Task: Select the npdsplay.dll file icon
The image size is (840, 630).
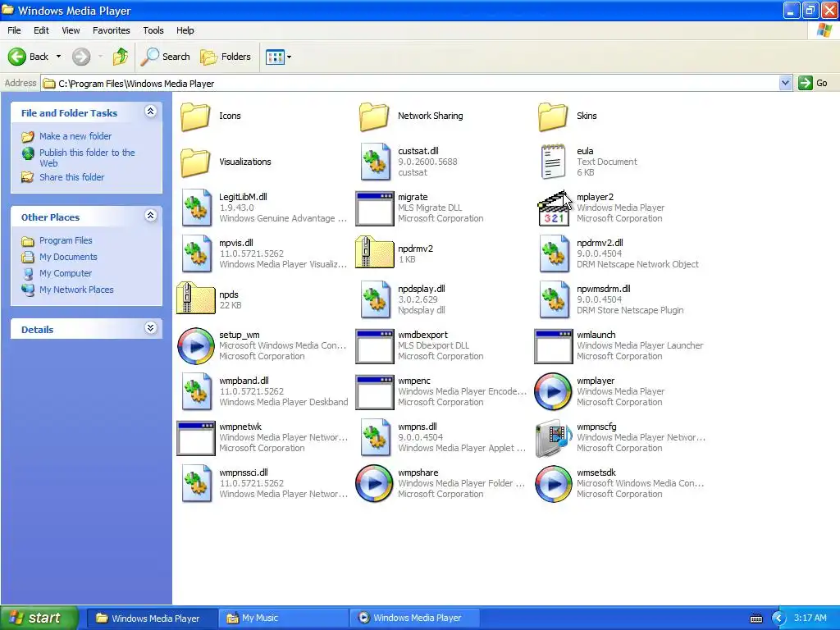Action: pyautogui.click(x=375, y=300)
